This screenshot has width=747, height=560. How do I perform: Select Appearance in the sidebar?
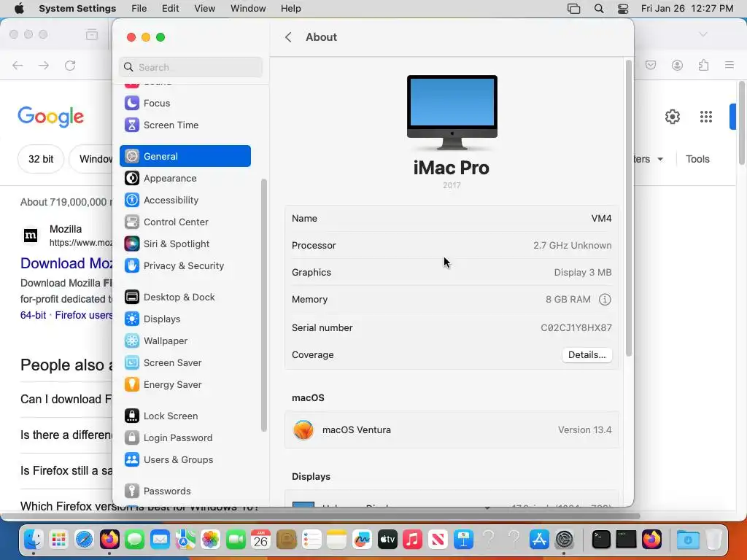185,178
